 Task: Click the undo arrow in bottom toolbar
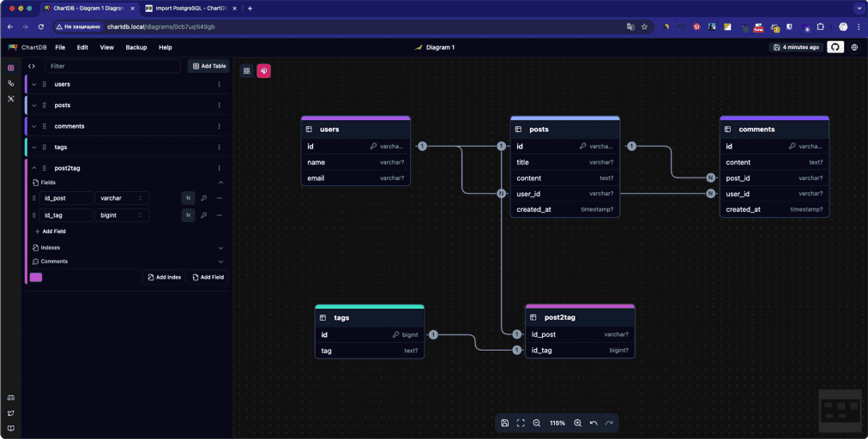tap(594, 423)
